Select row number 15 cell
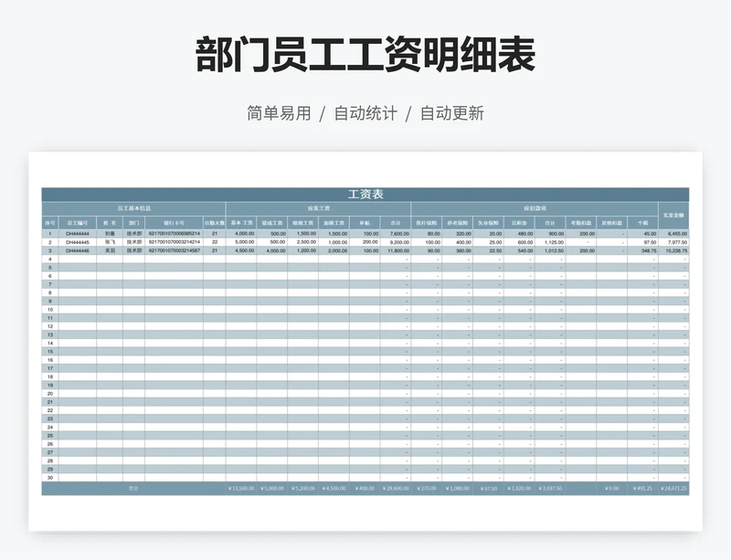The image size is (731, 560). [x=50, y=352]
